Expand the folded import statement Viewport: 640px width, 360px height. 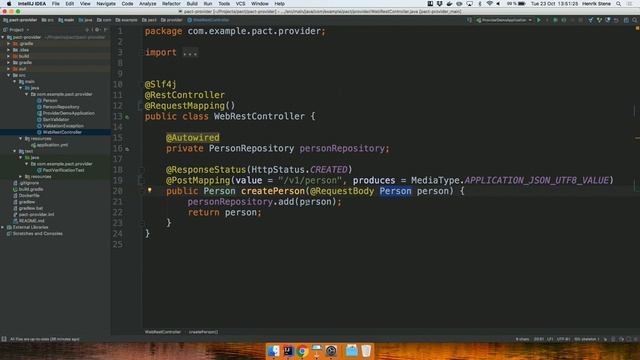point(190,53)
